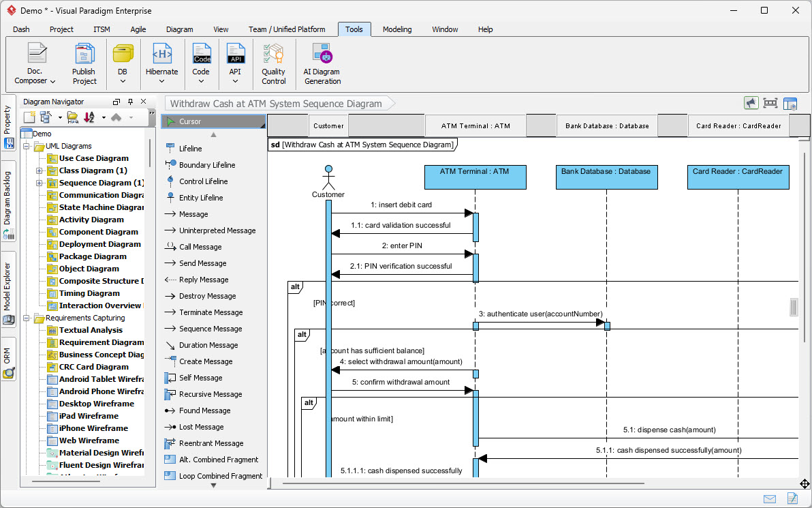Open the Doc. Composer tool
Image resolution: width=812 pixels, height=508 pixels.
coord(35,64)
